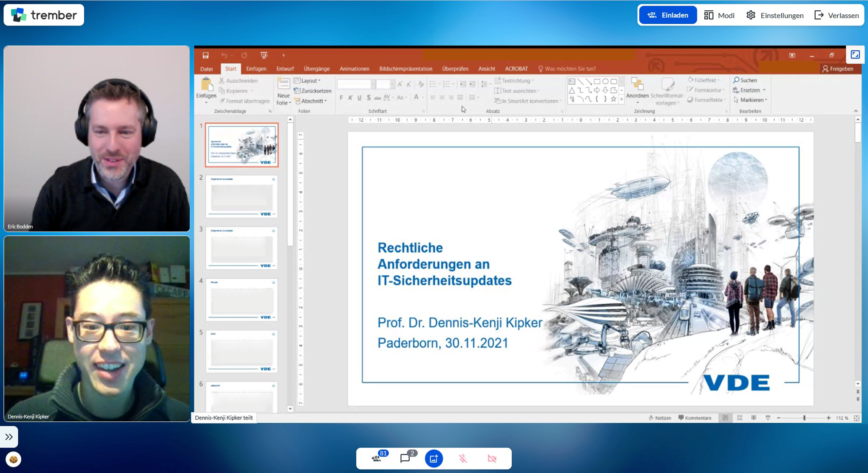This screenshot has width=868, height=473.
Task: Toggle bold F formatting button
Action: pos(341,98)
